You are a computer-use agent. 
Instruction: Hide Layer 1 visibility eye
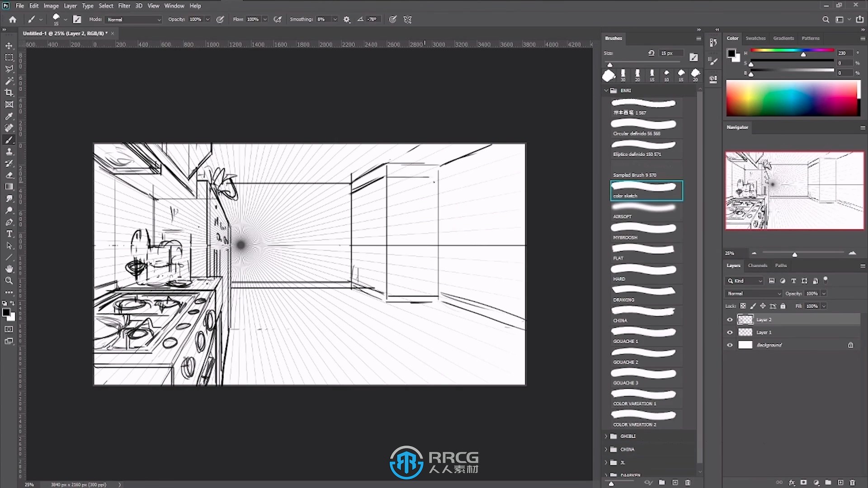(730, 332)
